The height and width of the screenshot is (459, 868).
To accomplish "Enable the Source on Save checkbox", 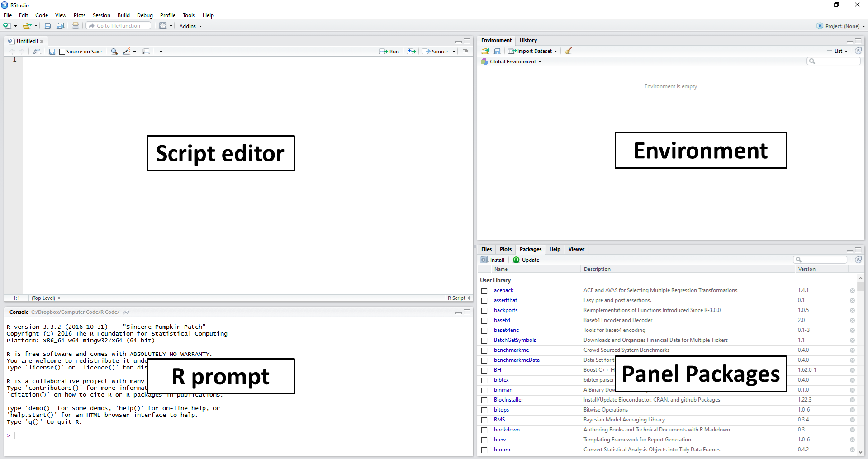I will (62, 51).
